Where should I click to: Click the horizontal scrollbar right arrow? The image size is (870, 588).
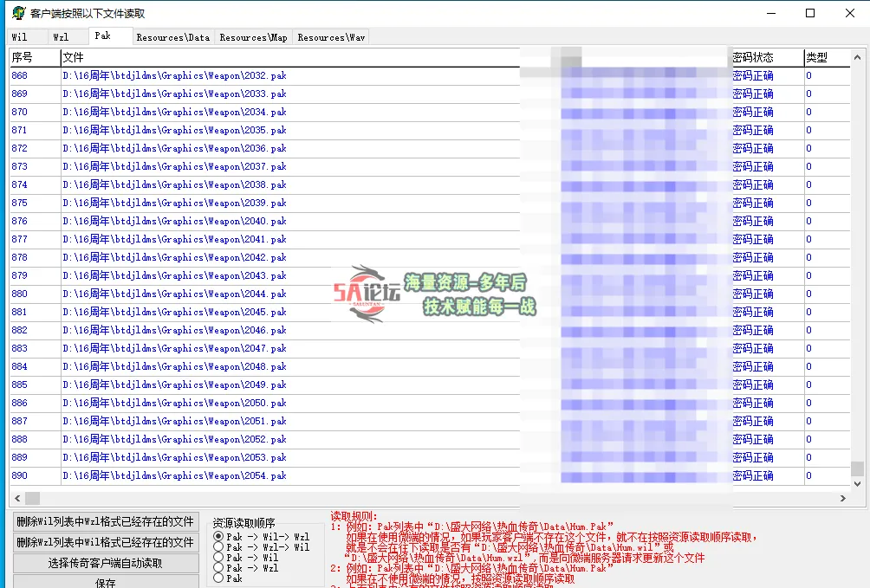(x=843, y=498)
